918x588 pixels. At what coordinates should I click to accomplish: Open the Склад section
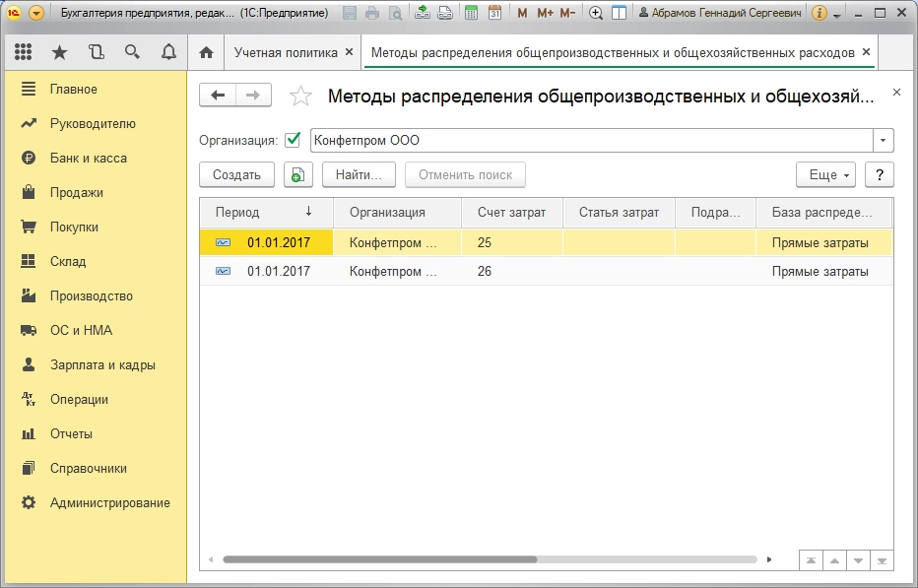coord(96,262)
